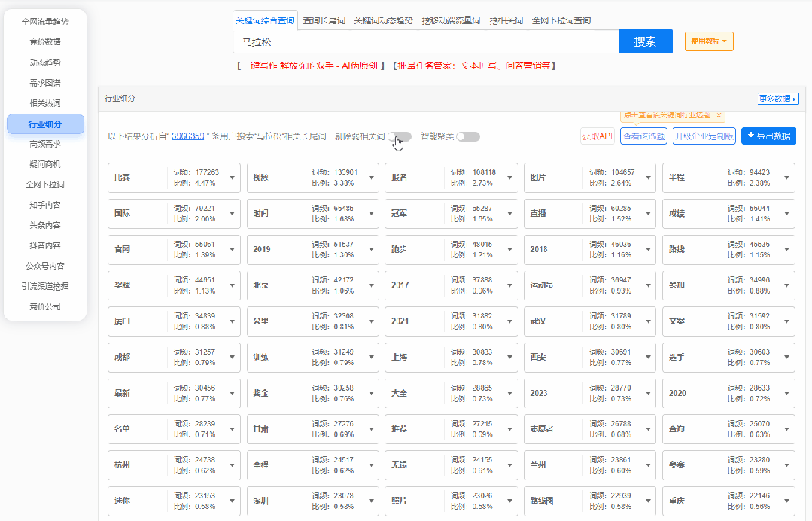
Task: Open the underlined result count link
Action: [187, 136]
